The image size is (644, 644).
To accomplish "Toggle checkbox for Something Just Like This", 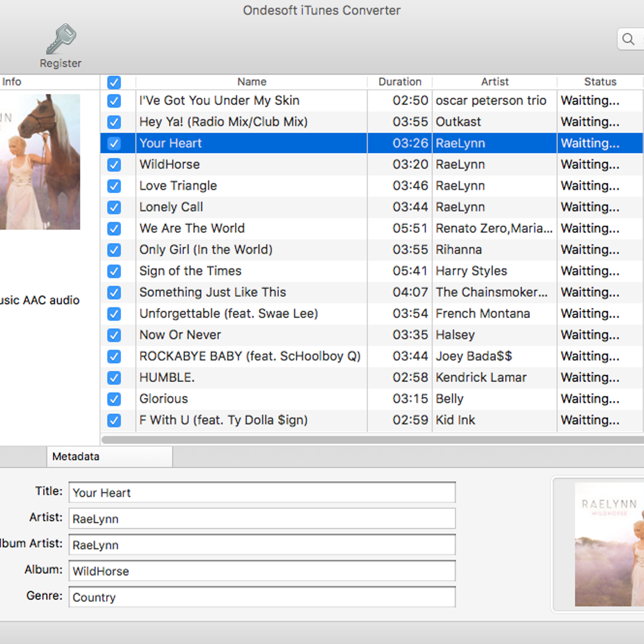I will click(x=114, y=293).
